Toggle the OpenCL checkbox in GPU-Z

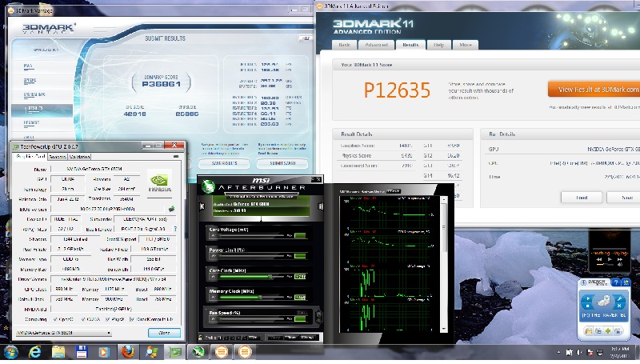55,319
